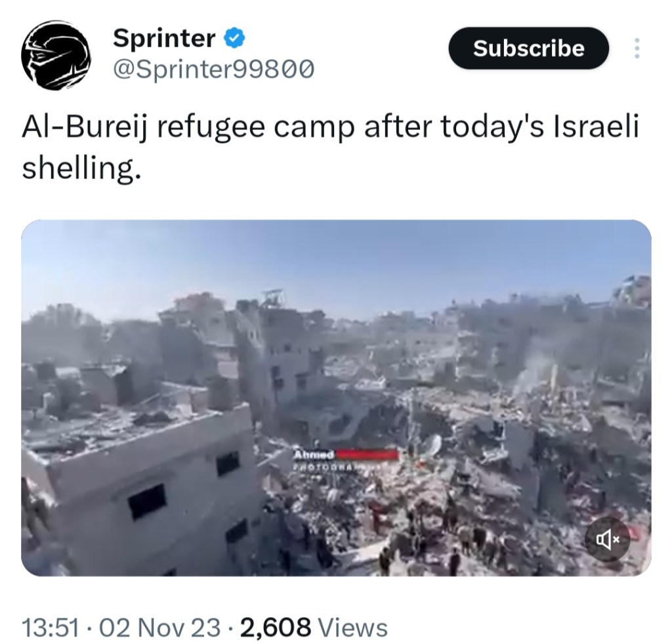Click the 13:51 post timestamp
The height and width of the screenshot is (642, 672).
point(51,628)
